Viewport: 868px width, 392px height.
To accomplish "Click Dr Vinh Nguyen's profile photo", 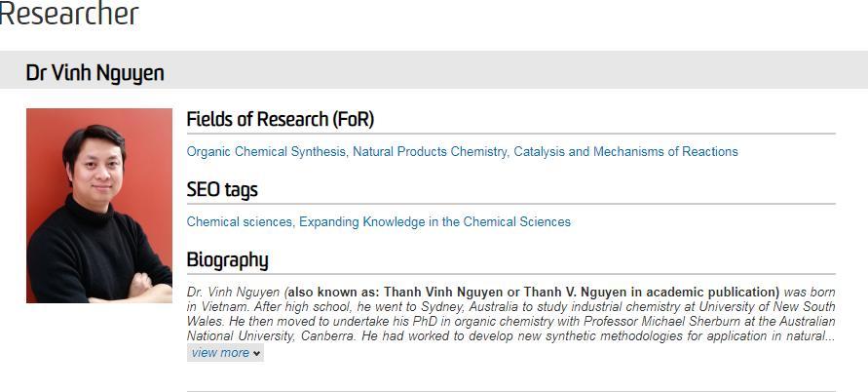I will pos(99,206).
